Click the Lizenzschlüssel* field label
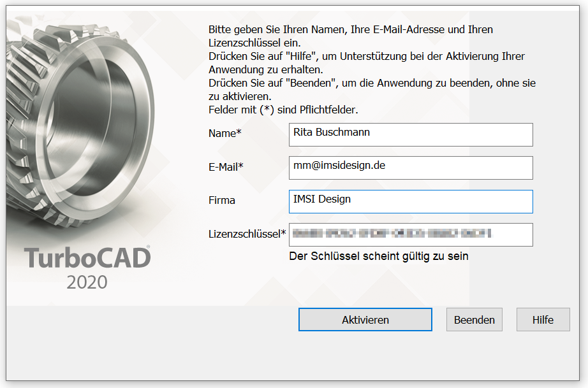The width and height of the screenshot is (588, 388). 247,234
